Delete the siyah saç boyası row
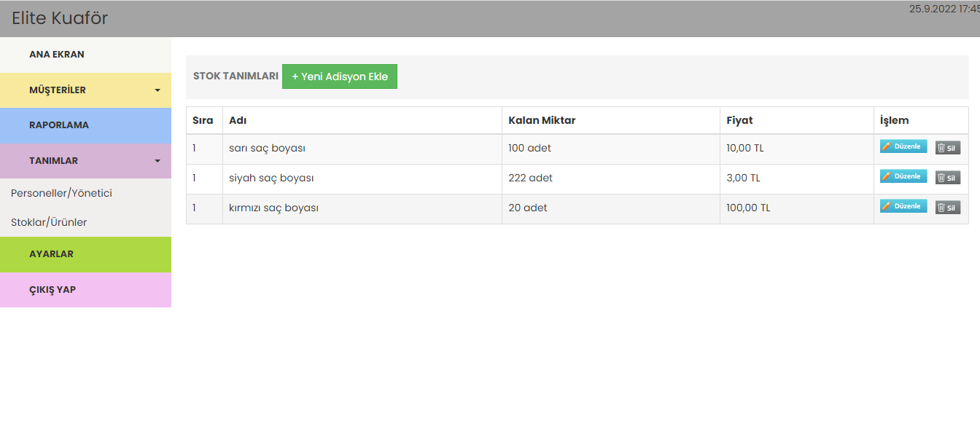980x448 pixels. [948, 178]
